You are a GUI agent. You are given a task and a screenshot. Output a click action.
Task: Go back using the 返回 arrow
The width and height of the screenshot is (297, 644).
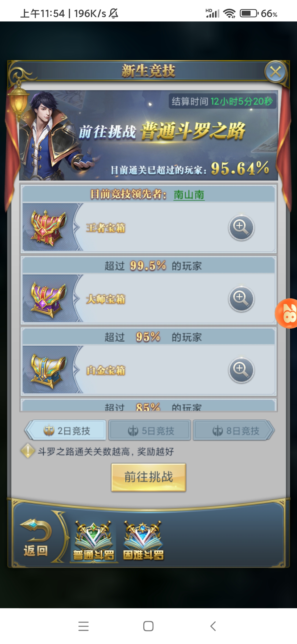click(x=36, y=538)
